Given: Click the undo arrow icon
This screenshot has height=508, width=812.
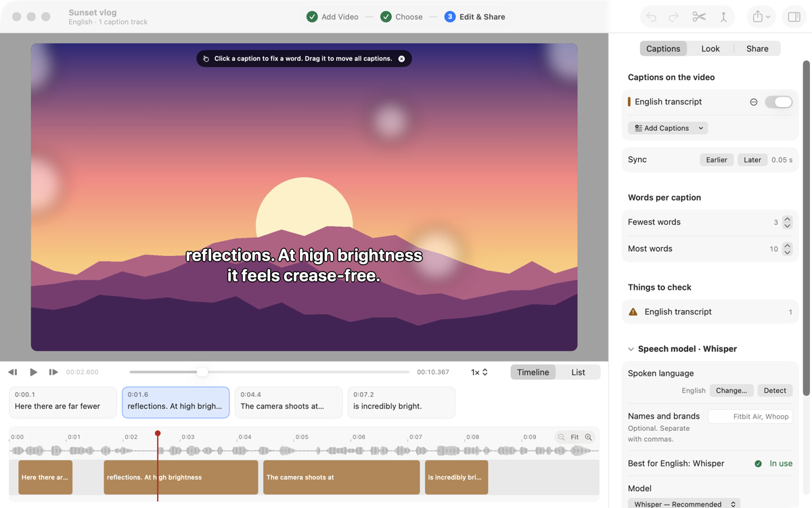Looking at the screenshot, I should coord(651,17).
